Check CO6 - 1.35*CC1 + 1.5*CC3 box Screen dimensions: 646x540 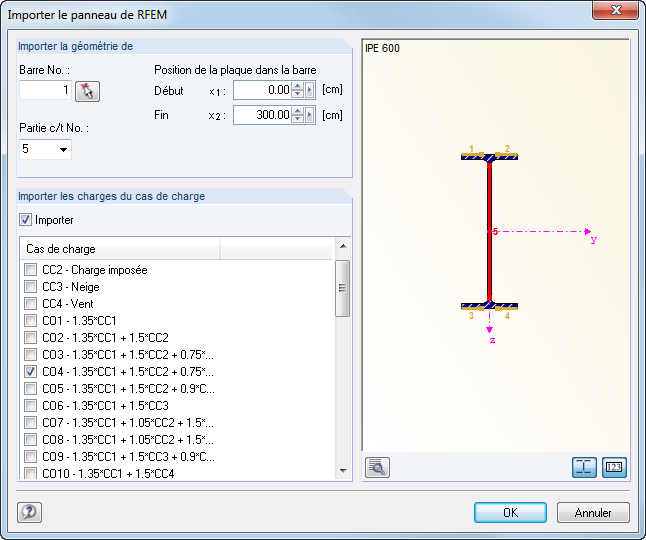pos(30,406)
